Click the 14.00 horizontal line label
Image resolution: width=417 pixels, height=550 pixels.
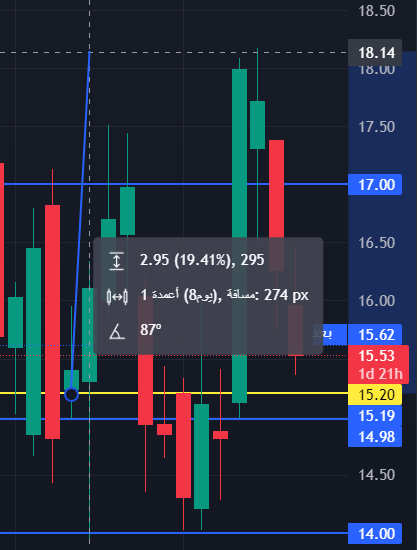pos(375,534)
